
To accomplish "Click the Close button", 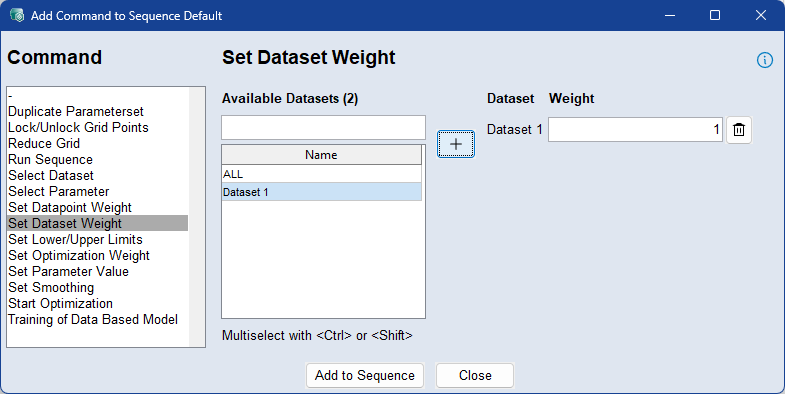I will tap(475, 375).
